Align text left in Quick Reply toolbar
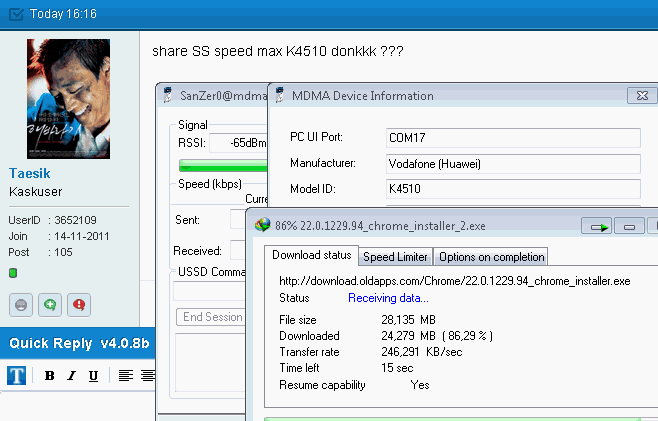The height and width of the screenshot is (421, 658). 125,376
